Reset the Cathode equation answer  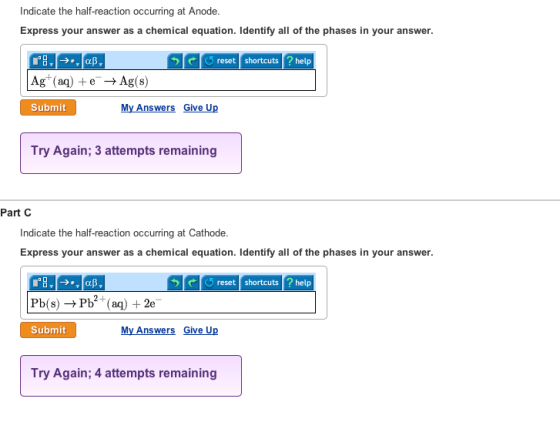tap(220, 283)
